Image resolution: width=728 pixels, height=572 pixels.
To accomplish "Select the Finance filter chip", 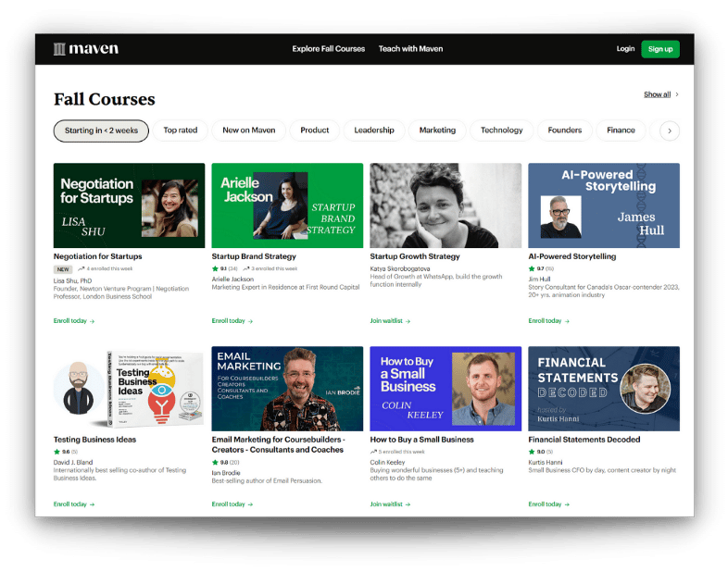I will click(x=621, y=131).
